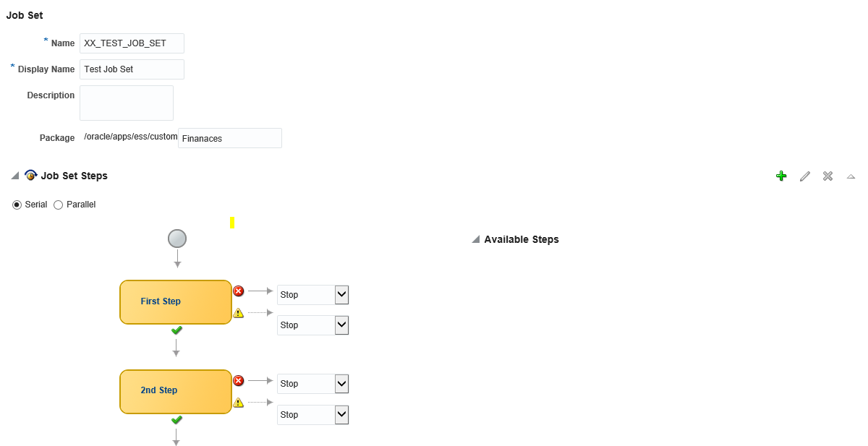Screen dimensions: 868x446
Task: Click the green checkmark under 2nd Step
Action: 176,419
